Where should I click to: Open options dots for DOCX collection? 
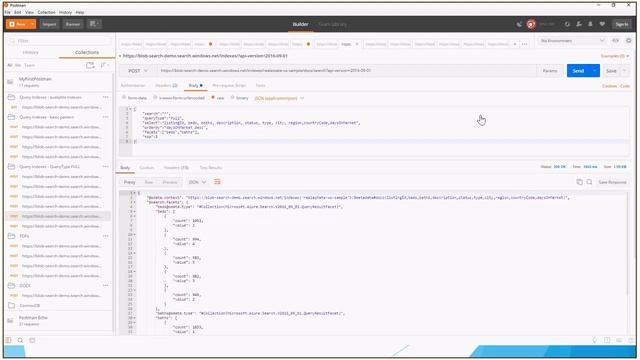click(x=105, y=285)
